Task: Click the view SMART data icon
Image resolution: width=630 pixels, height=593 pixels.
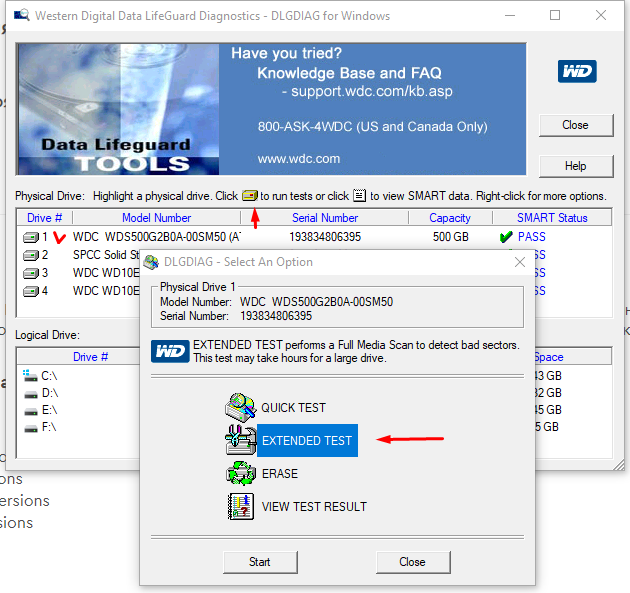Action: click(x=359, y=196)
